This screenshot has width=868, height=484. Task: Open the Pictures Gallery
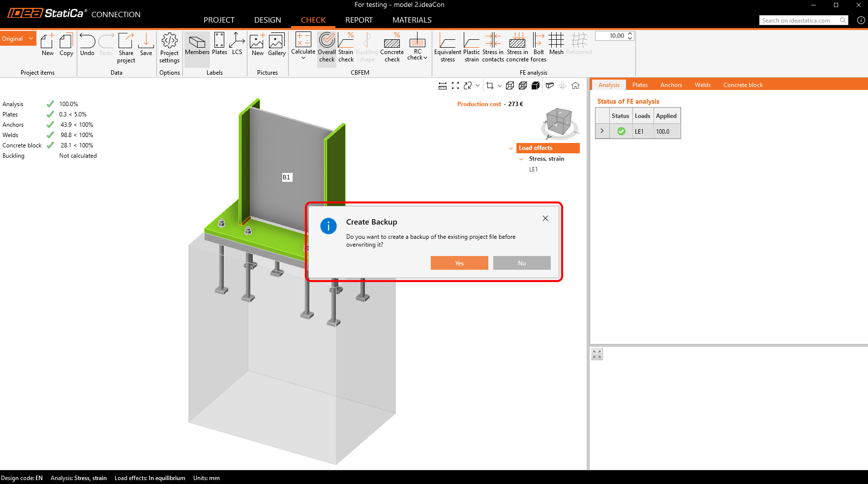pyautogui.click(x=276, y=44)
